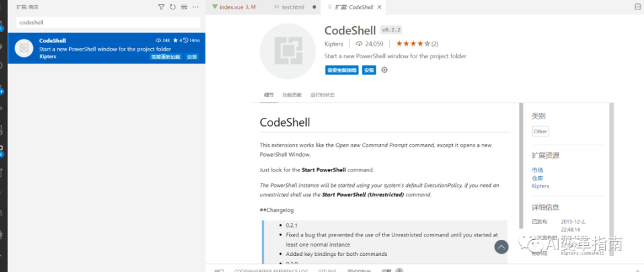Click the Start PowerShell (Unrestricted) text
This screenshot has height=272, width=644.
tap(363, 195)
